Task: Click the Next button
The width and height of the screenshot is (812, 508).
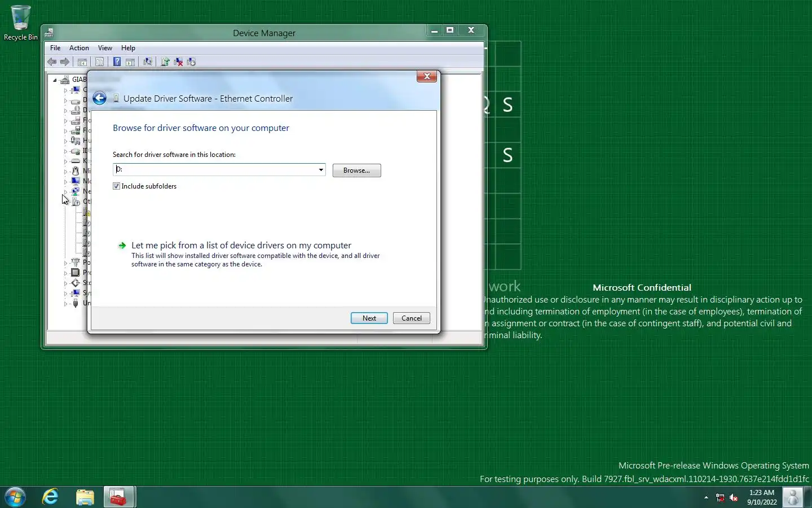Action: pos(369,318)
